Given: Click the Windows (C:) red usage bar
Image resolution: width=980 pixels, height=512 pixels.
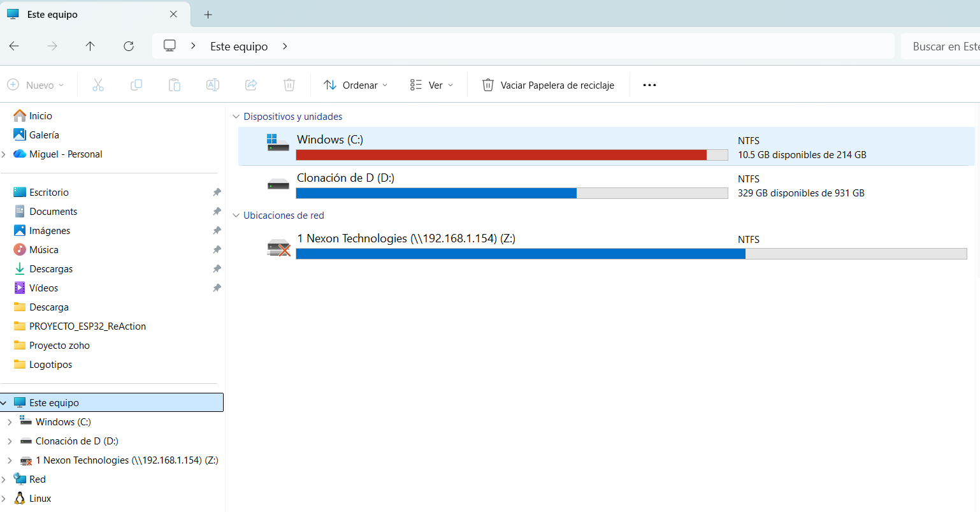Looking at the screenshot, I should pos(512,155).
